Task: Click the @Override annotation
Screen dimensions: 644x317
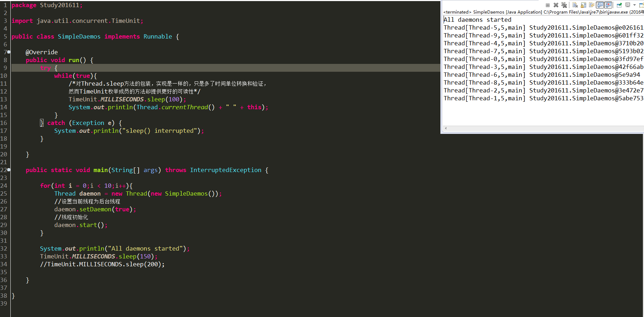Action: [x=41, y=52]
